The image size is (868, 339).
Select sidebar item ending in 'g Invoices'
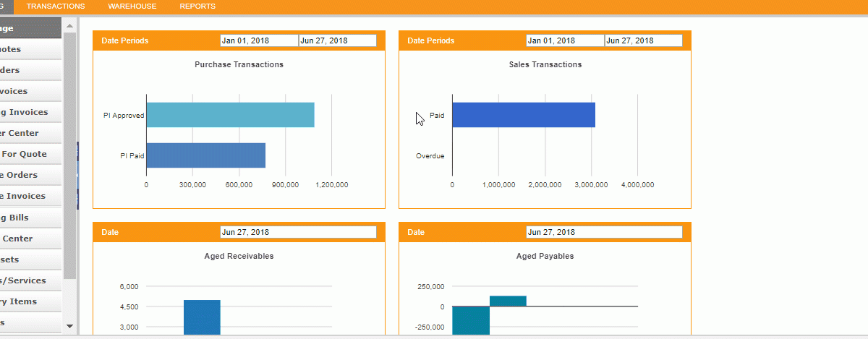pos(30,112)
